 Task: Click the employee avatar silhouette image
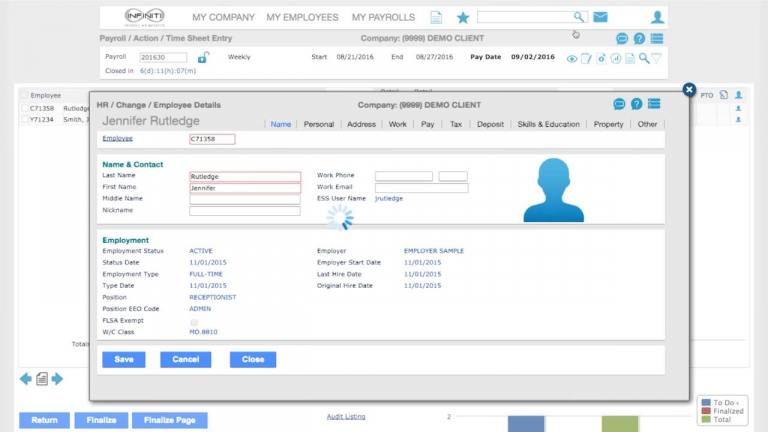(553, 190)
